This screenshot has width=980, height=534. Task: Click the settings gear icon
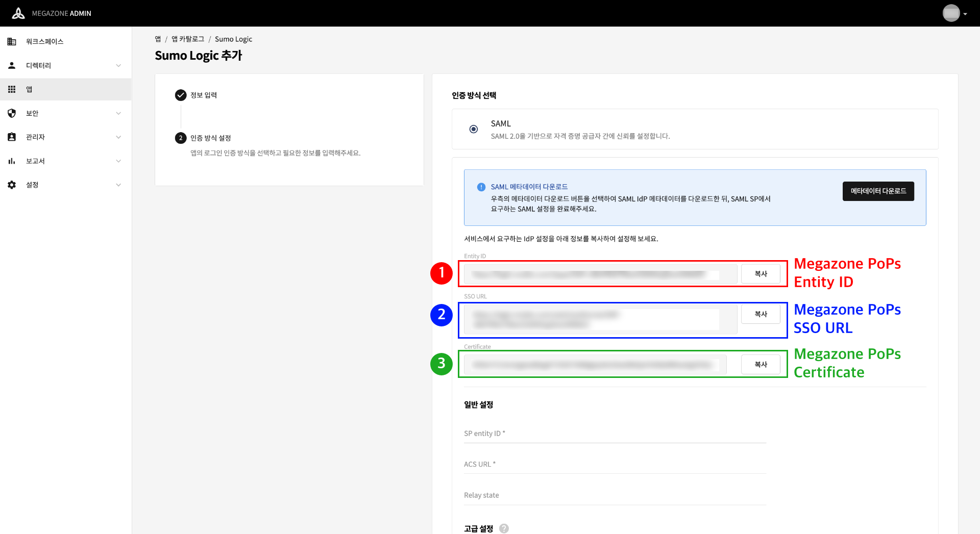click(12, 185)
